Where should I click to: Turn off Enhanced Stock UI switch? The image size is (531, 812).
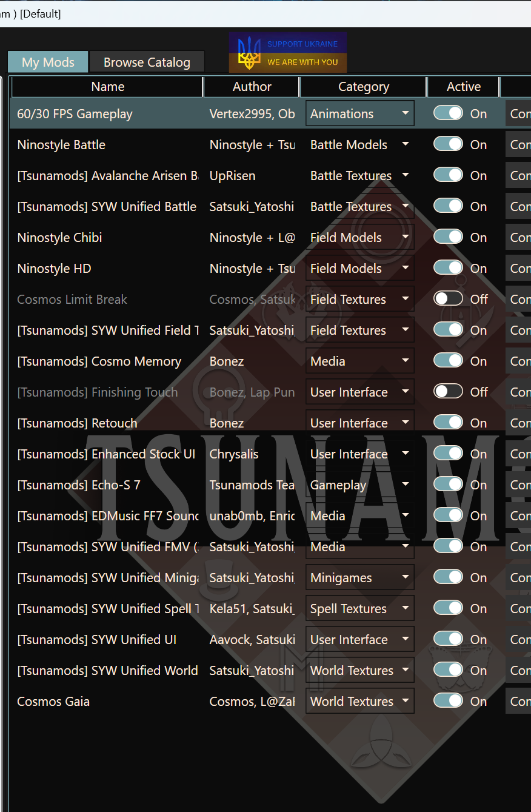point(449,454)
